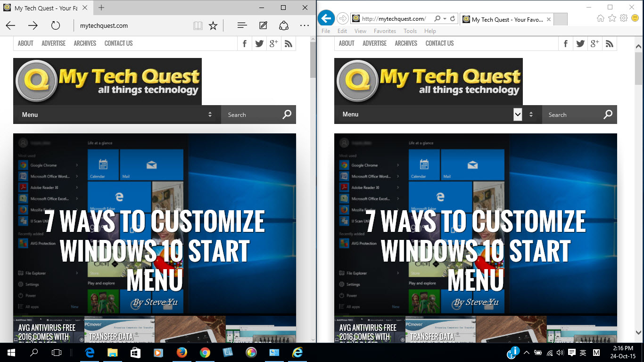Expand the Menu dropdown on Edge page
The image size is (644, 362).
point(117,115)
